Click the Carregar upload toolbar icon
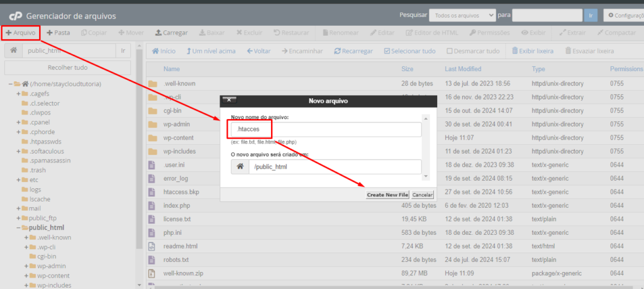This screenshot has width=644, height=289. 158,33
